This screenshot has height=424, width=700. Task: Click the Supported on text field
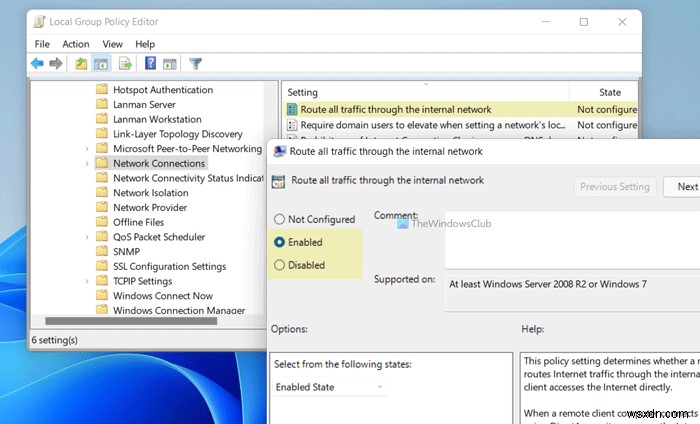(x=572, y=293)
